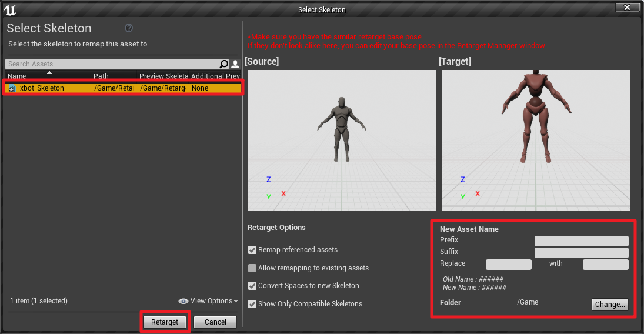Click the user filter icon beside search
Screen dimensions: 644x334
click(x=235, y=64)
